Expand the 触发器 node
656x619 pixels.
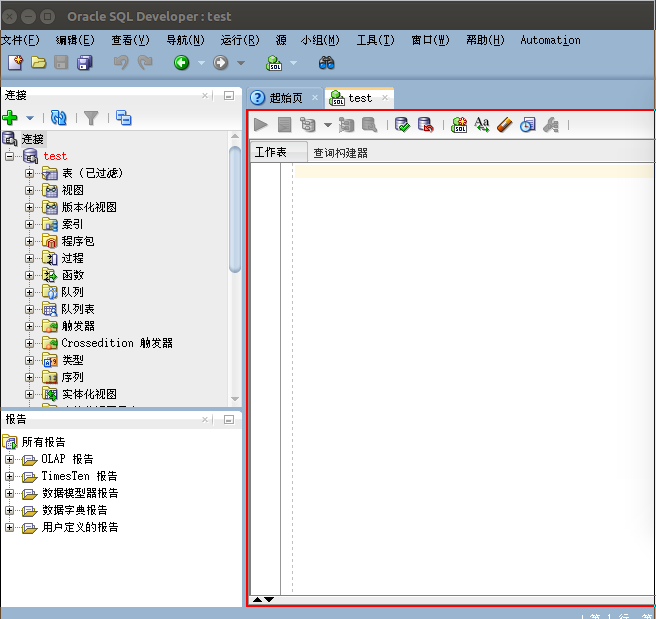pos(29,326)
